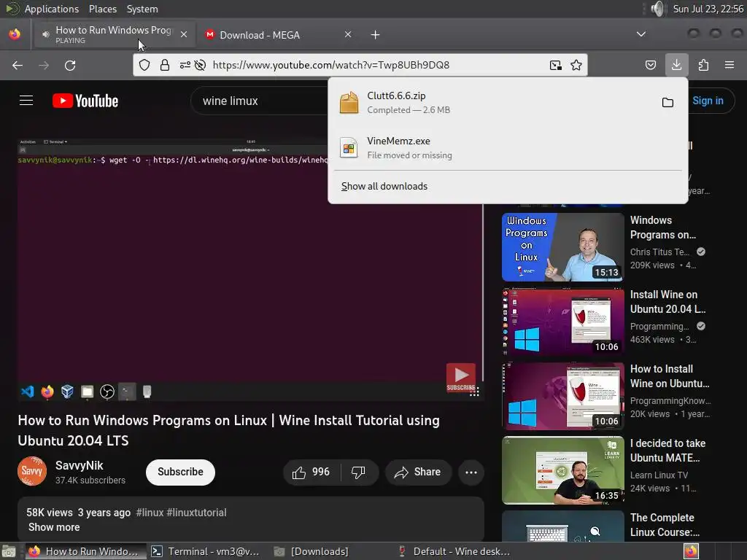Dislike the video with thumbs down
Image resolution: width=747 pixels, height=560 pixels.
point(359,472)
